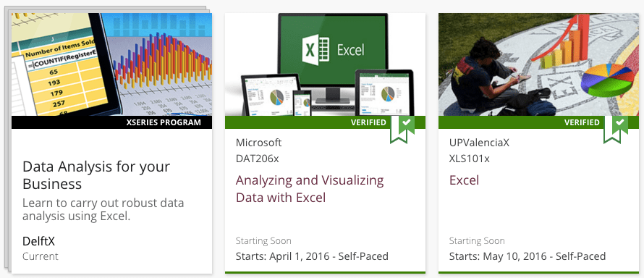Image resolution: width=644 pixels, height=278 pixels.
Task: Click the VERIFIED label on the XLS101x course
Action: [x=582, y=122]
